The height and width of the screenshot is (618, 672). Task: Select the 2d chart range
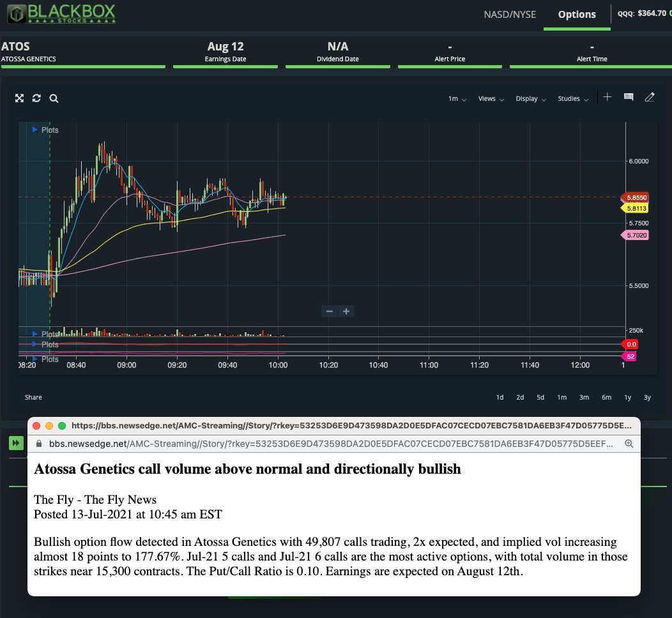pyautogui.click(x=520, y=398)
